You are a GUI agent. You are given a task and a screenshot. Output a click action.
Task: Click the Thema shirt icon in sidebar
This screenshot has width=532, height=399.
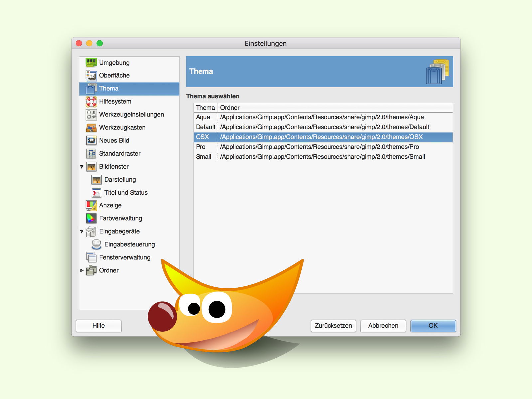coord(91,88)
